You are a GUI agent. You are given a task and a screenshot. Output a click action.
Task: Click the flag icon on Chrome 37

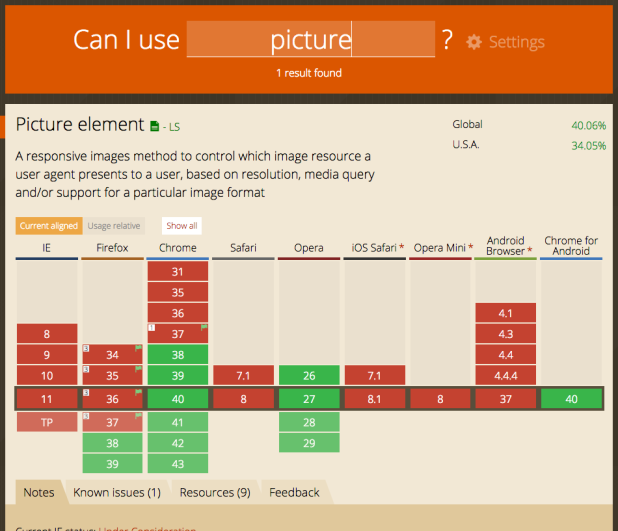coord(204,328)
